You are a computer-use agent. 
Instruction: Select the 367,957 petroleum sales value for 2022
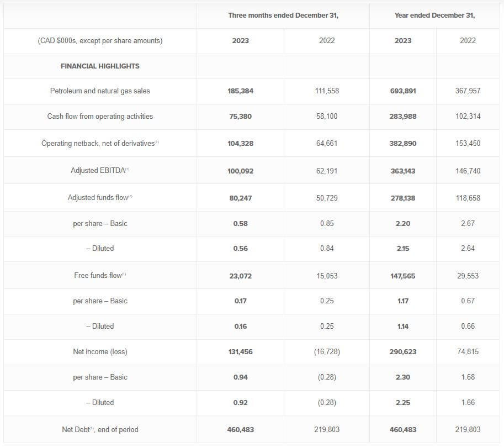coord(468,91)
